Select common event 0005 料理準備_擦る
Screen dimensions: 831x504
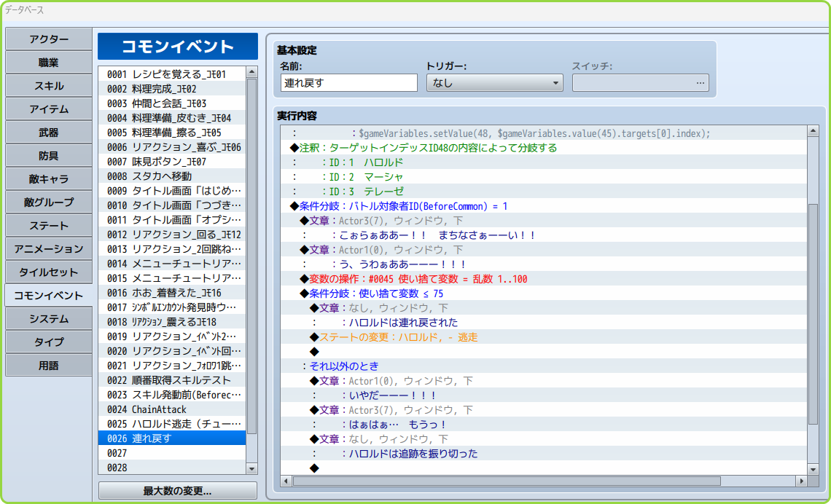(x=172, y=133)
